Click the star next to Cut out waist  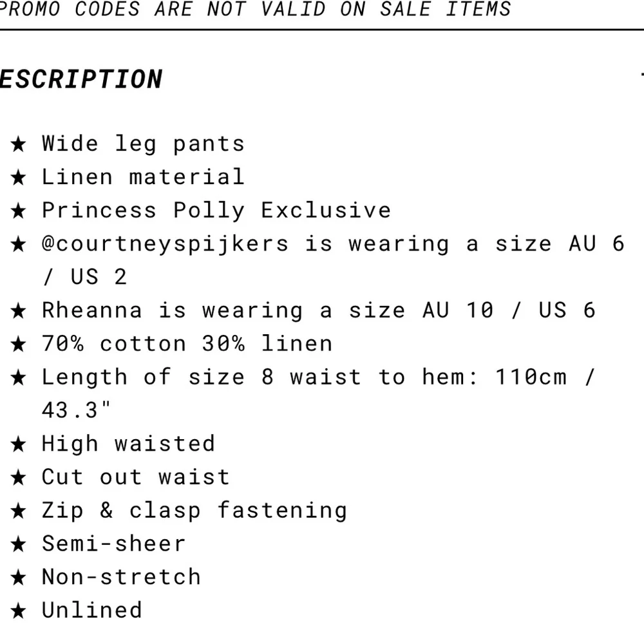(x=19, y=477)
